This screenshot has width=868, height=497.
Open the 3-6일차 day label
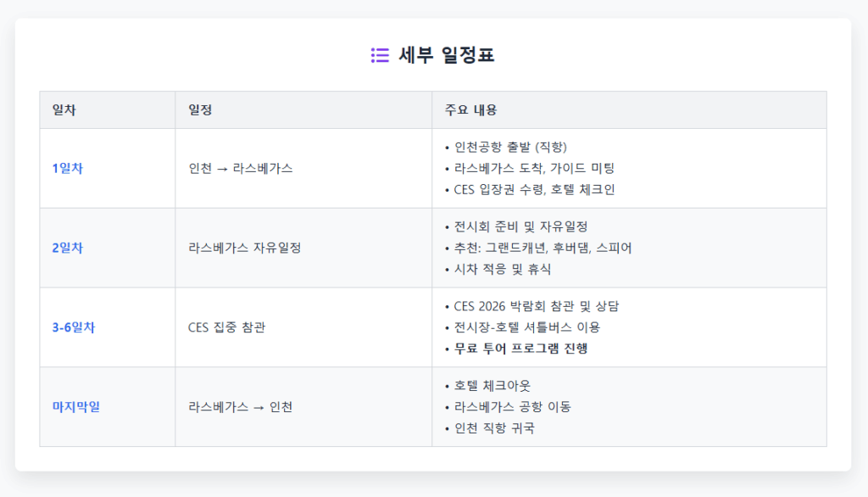tap(74, 327)
